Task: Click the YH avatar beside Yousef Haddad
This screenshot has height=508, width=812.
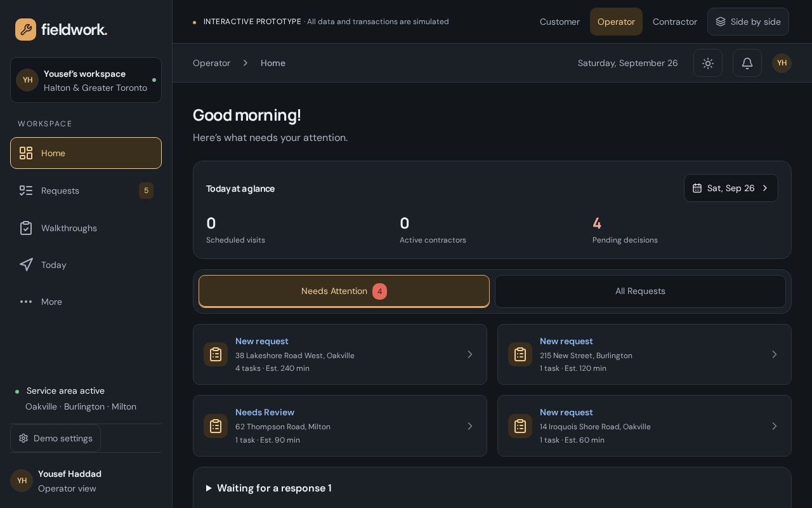Action: pyautogui.click(x=22, y=481)
